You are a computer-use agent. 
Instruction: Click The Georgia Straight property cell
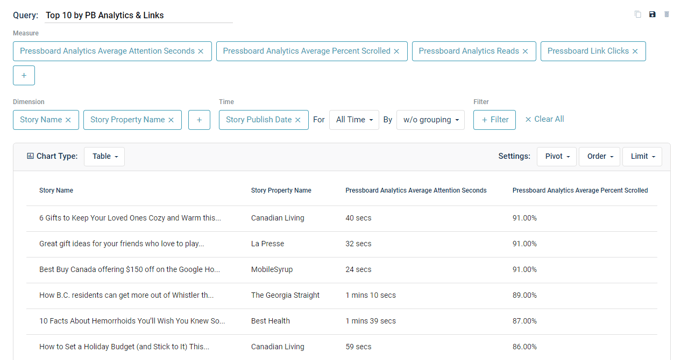point(285,295)
